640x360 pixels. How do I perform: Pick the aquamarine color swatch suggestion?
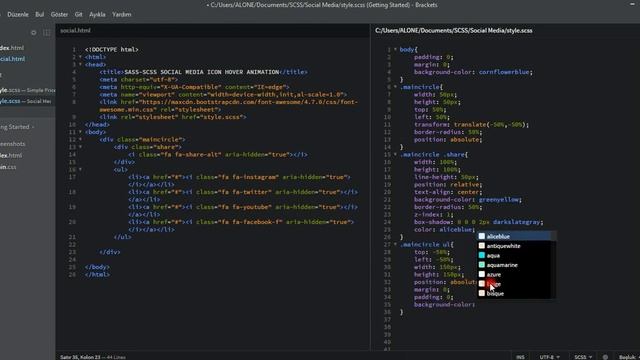482,265
